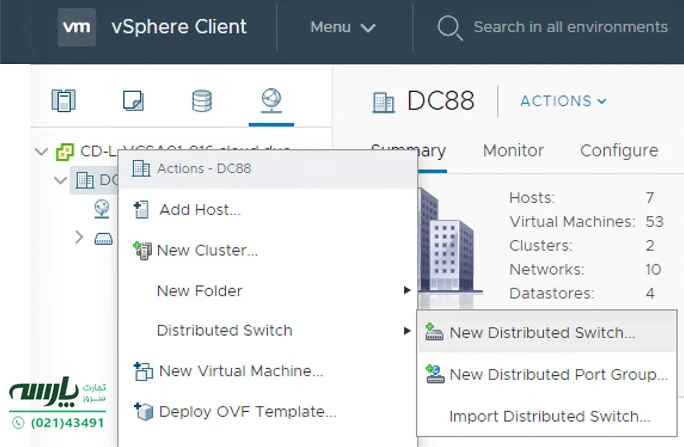Click the Datastores: label
684x447 pixels.
(552, 293)
